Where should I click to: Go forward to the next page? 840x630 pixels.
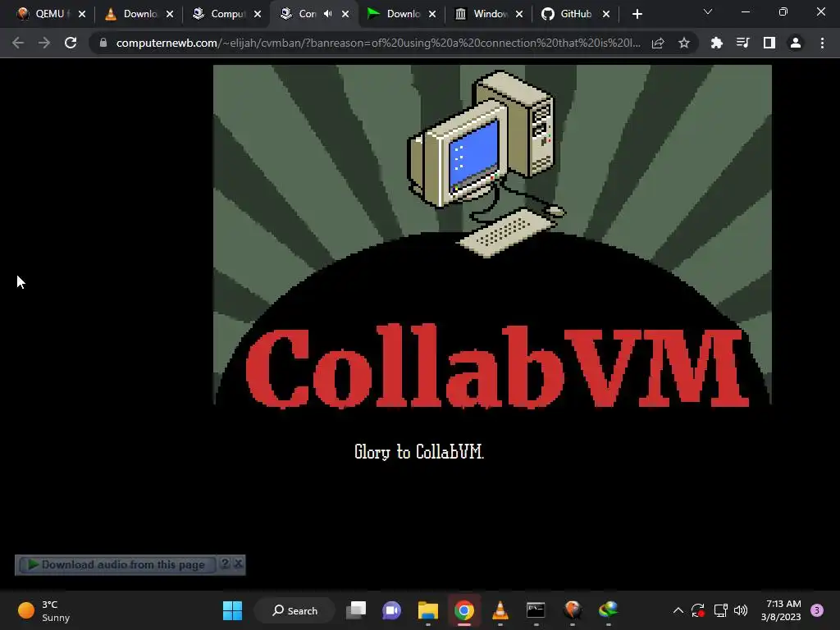[44, 43]
